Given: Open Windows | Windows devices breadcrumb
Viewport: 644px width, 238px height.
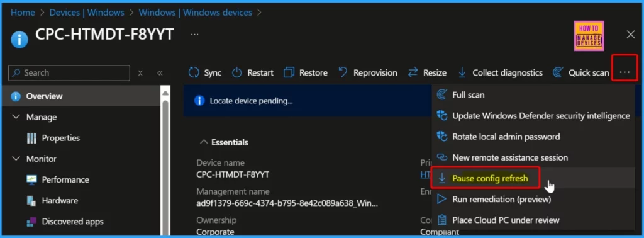Looking at the screenshot, I should click(x=195, y=13).
